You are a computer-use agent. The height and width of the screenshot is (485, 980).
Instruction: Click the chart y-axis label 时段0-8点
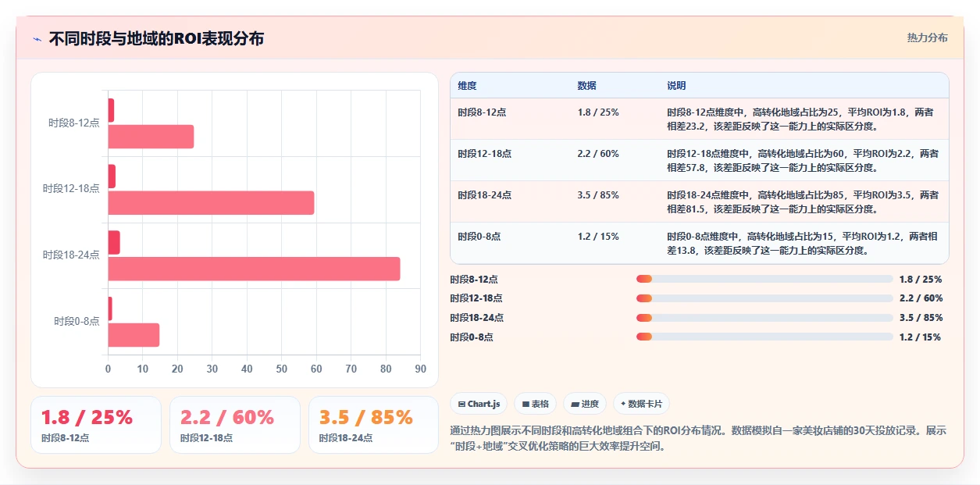(x=77, y=321)
